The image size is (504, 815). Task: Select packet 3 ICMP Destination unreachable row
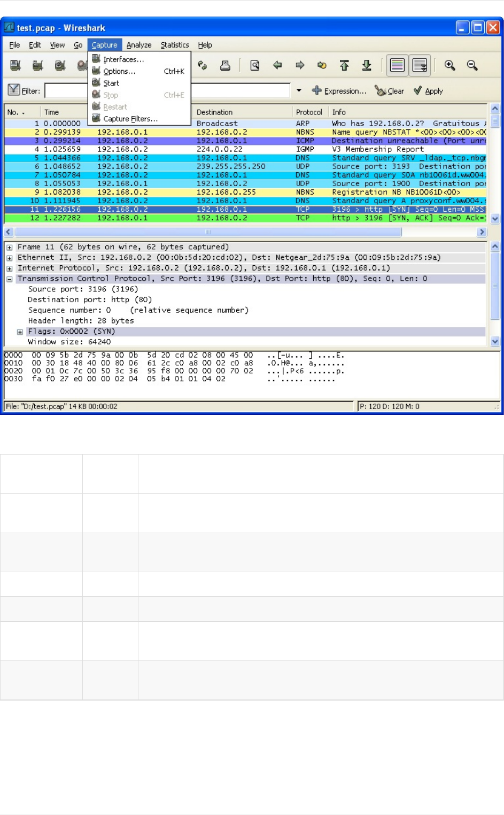click(246, 141)
